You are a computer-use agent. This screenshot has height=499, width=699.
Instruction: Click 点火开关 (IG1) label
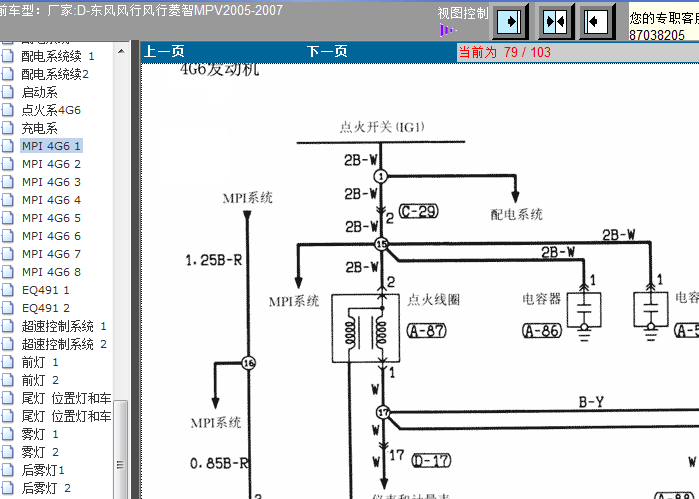click(382, 127)
